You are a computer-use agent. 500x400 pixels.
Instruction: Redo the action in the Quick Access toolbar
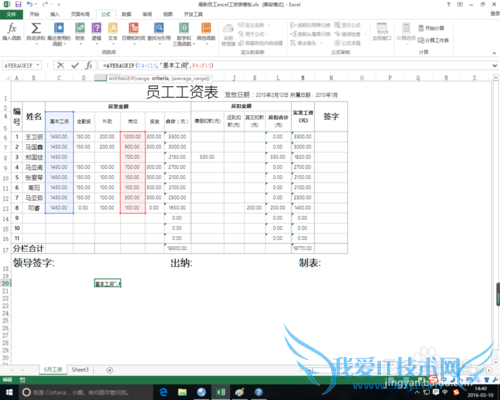[x=45, y=4]
